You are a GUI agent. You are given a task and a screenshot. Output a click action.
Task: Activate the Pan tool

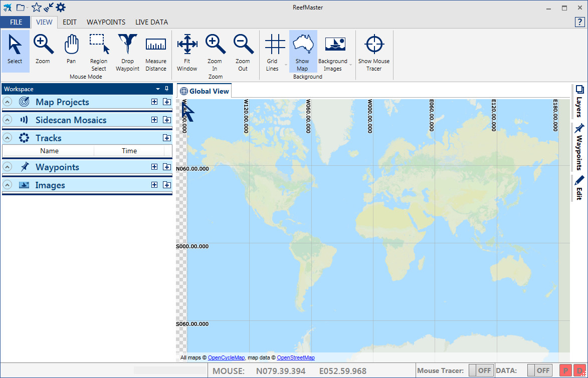[x=71, y=49]
